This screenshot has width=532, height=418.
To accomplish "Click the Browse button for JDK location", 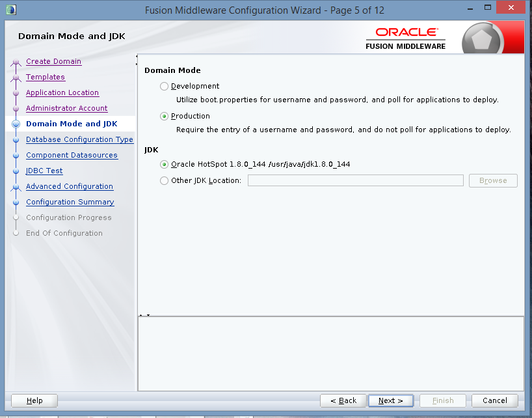I will click(493, 180).
